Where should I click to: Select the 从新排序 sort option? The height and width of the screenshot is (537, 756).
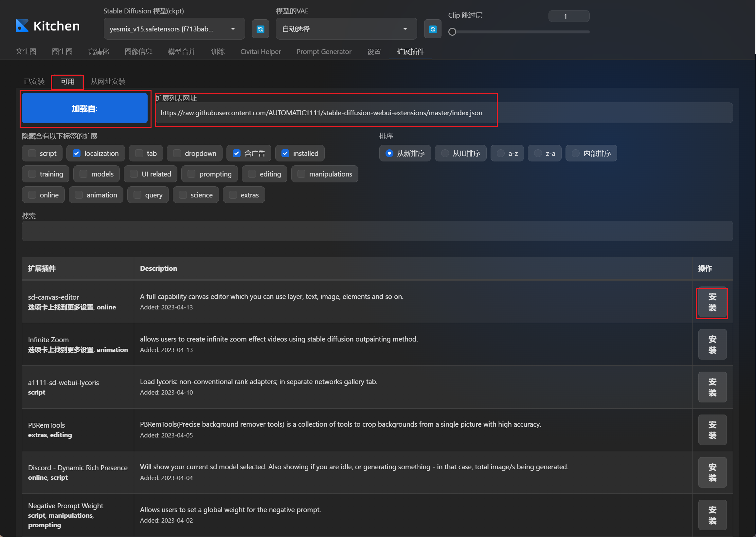(x=405, y=153)
